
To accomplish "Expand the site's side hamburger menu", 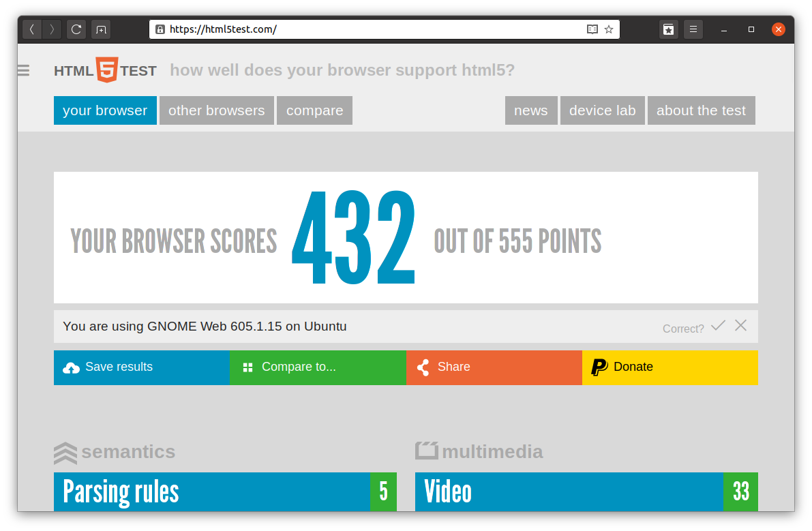I will 24,70.
